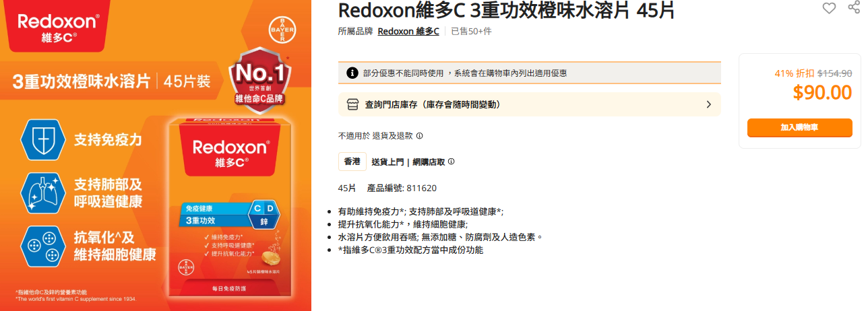This screenshot has height=311, width=868.
Task: Click the info icon beside 退貨及退款
Action: 419,136
